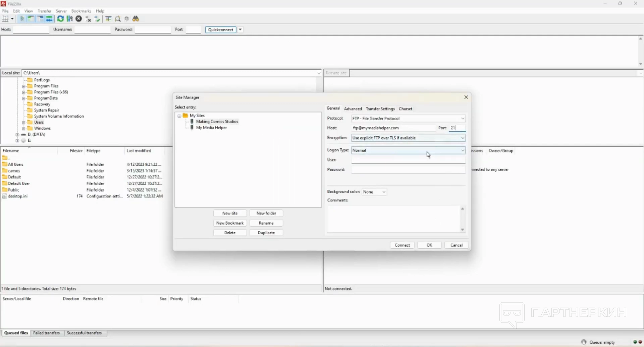Click the binoculars file search icon
The image size is (644, 347).
click(x=136, y=19)
